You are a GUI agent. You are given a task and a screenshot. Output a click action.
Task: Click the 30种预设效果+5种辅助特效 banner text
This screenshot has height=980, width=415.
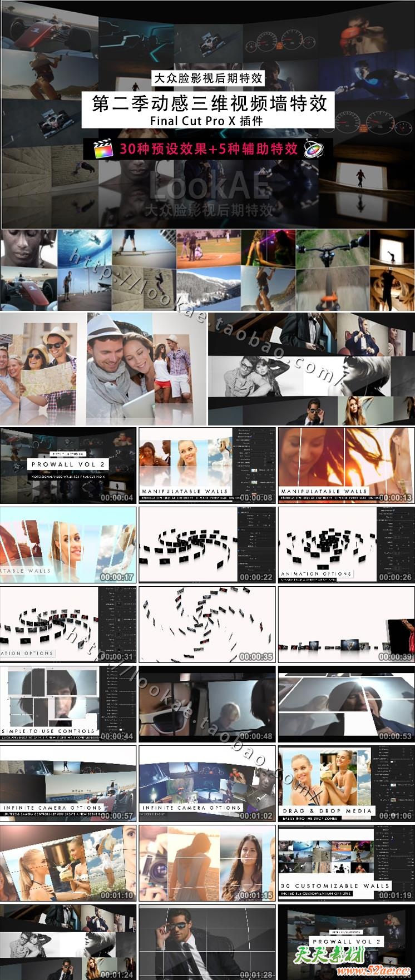pyautogui.click(x=210, y=149)
